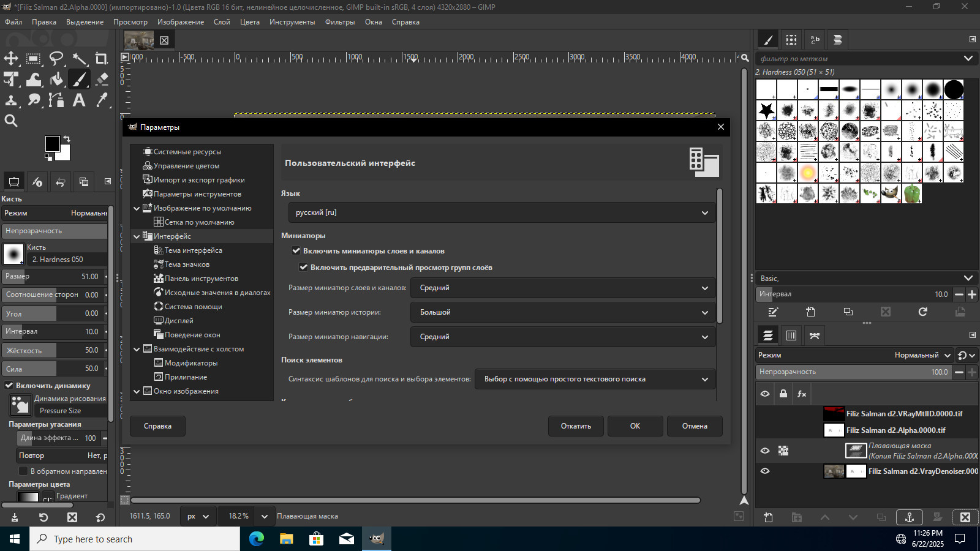
Task: Click the Откатить reset button
Action: tap(576, 426)
